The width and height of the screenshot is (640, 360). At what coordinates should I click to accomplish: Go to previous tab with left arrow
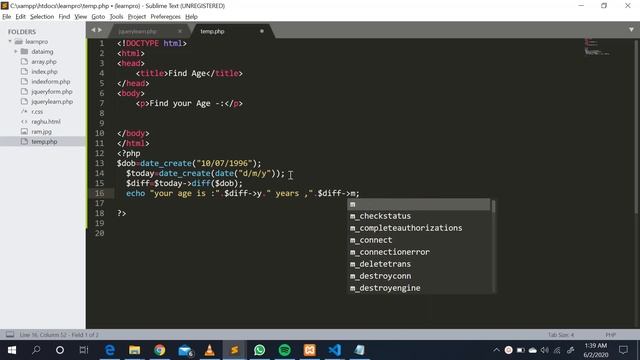coord(93,30)
